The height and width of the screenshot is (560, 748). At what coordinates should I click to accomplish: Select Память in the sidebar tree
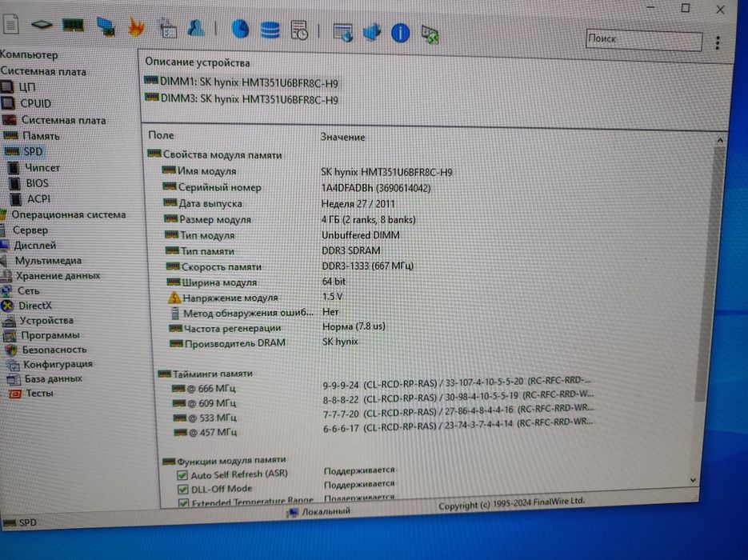pos(31,136)
